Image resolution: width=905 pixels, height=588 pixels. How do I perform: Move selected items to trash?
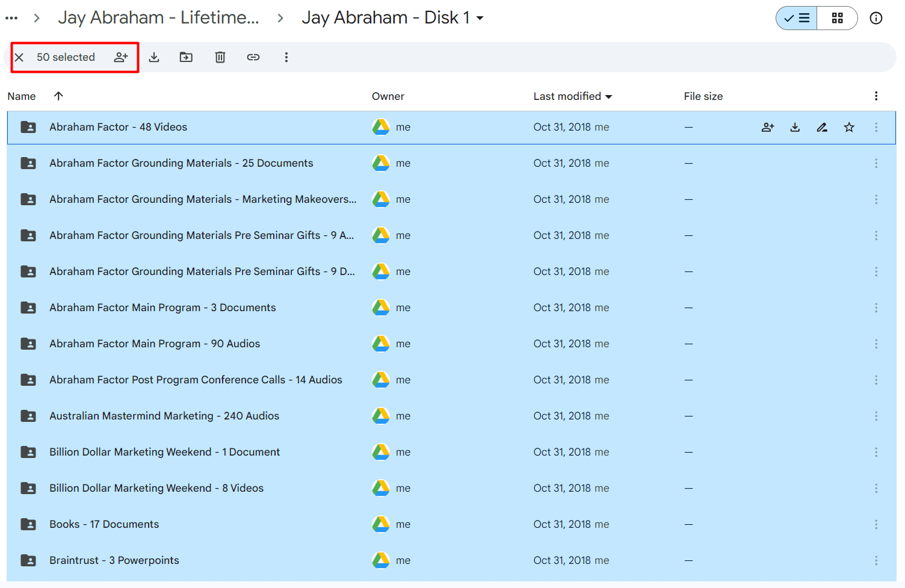tap(220, 57)
